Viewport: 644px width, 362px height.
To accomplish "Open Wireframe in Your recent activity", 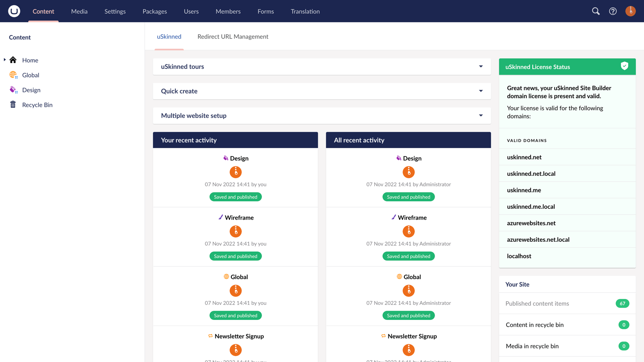I will click(239, 218).
